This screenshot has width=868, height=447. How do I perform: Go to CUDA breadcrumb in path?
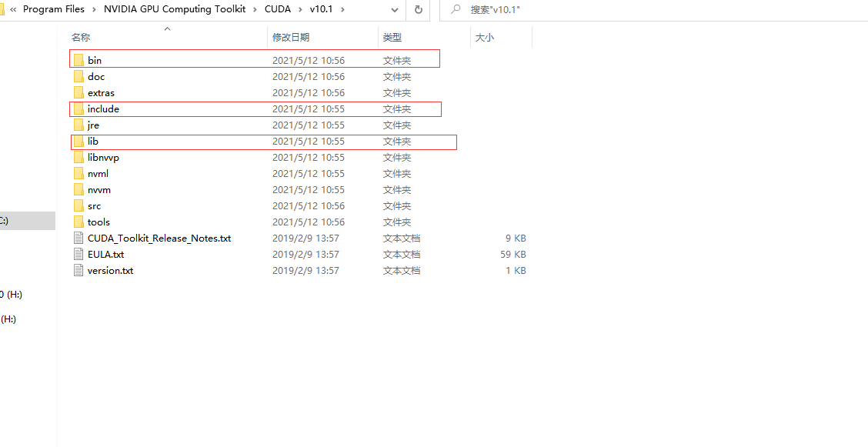pyautogui.click(x=277, y=9)
